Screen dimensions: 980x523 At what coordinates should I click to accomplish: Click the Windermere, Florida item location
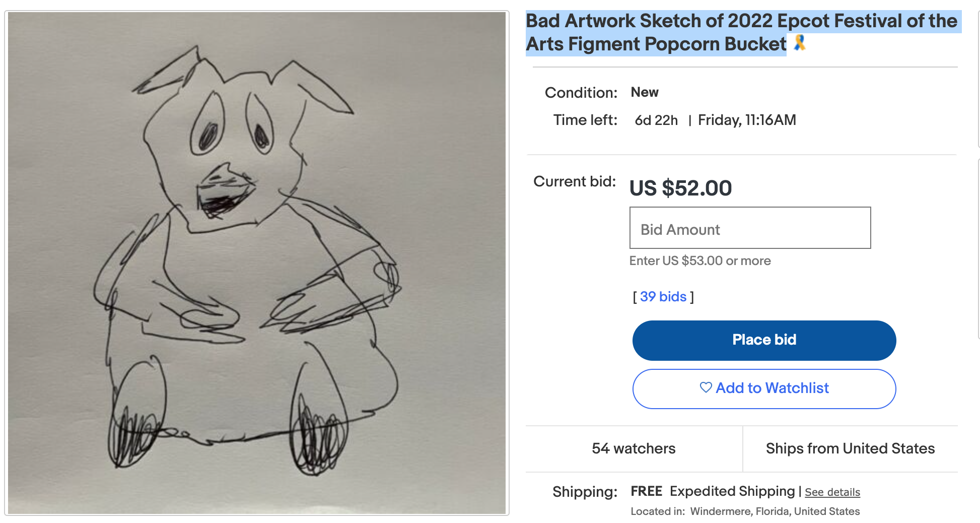(775, 511)
